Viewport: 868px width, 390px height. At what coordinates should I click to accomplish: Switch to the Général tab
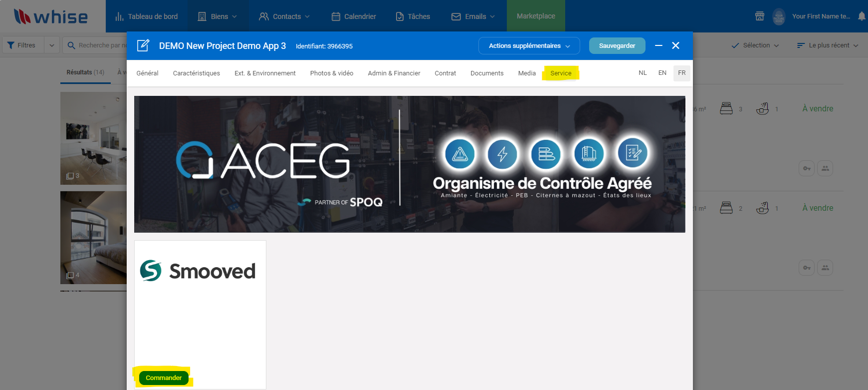[147, 73]
